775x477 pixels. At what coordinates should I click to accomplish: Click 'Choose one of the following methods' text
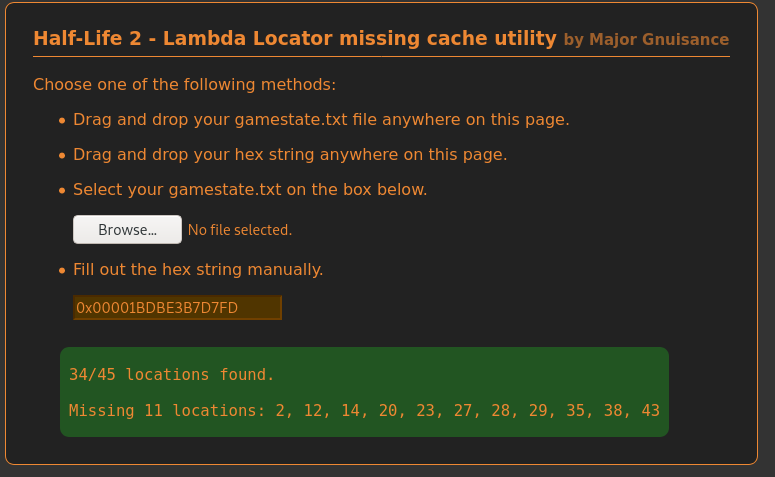[184, 84]
